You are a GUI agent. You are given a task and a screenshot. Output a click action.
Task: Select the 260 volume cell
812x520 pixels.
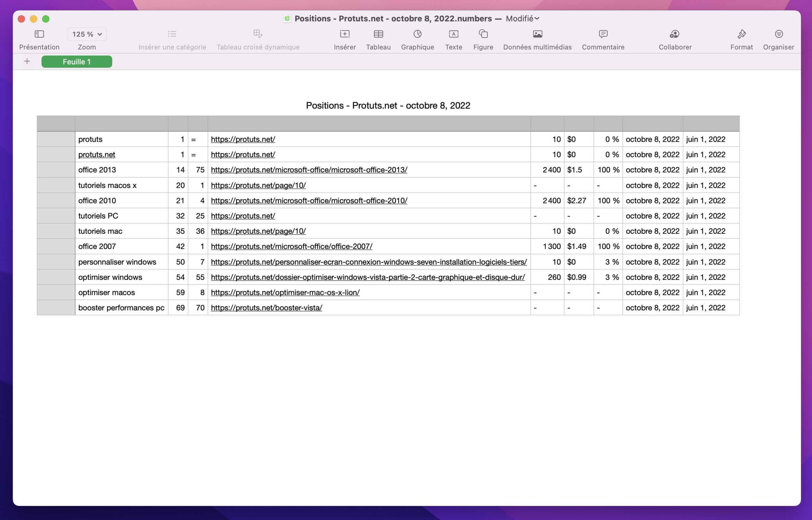coord(547,277)
